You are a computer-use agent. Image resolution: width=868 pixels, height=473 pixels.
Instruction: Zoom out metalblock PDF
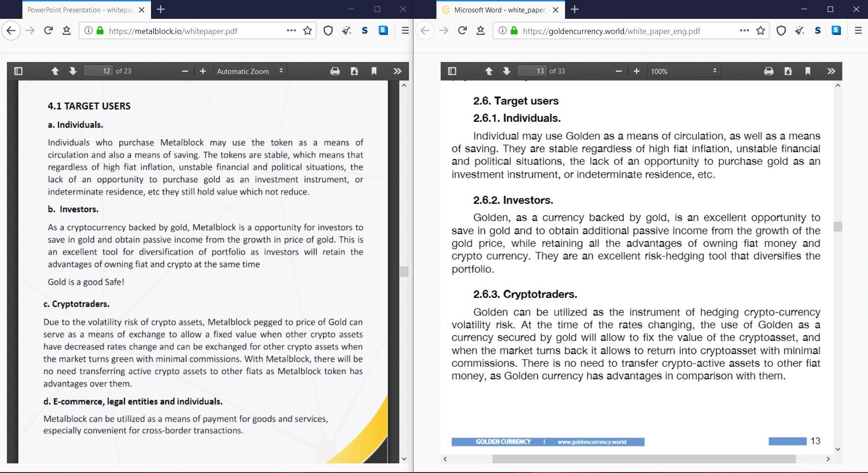click(x=185, y=71)
